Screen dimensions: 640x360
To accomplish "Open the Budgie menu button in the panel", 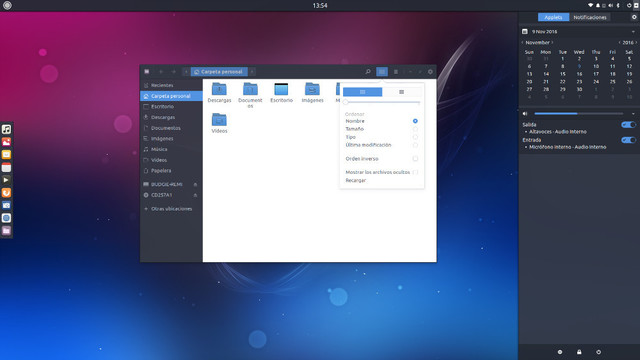I will coord(7,5).
